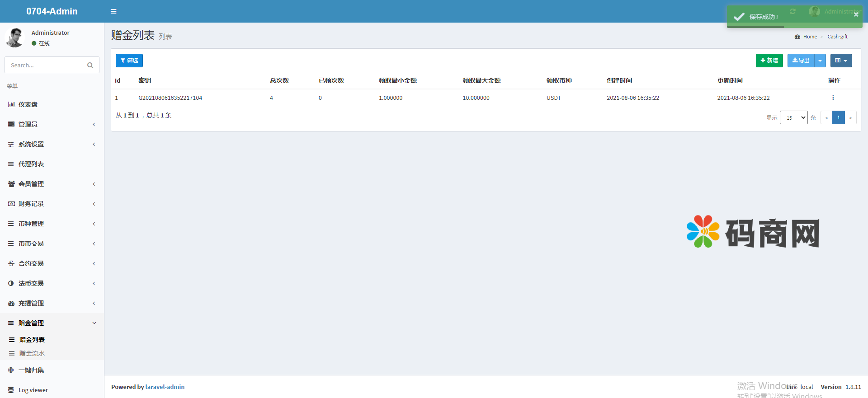Click the 筛选 filter button
This screenshot has width=868, height=398.
(x=129, y=61)
